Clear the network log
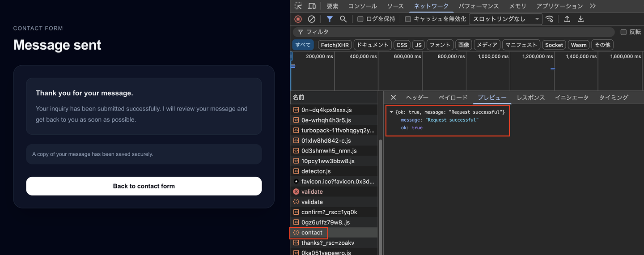644x255 pixels. pyautogui.click(x=312, y=19)
